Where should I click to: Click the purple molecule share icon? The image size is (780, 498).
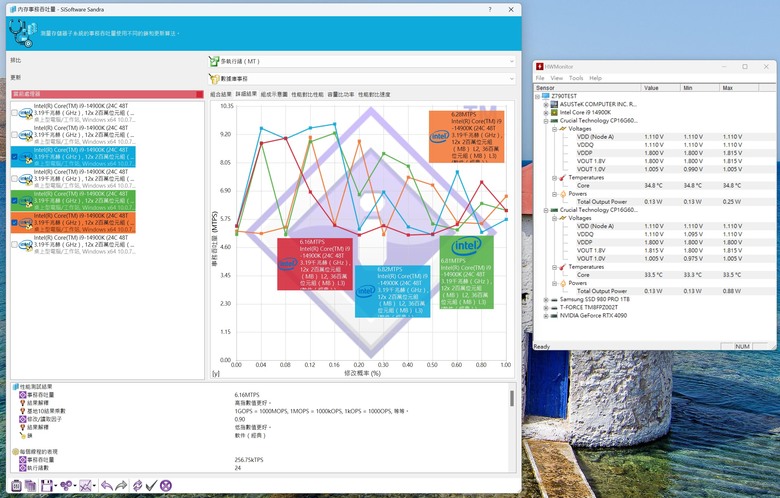tap(66, 486)
